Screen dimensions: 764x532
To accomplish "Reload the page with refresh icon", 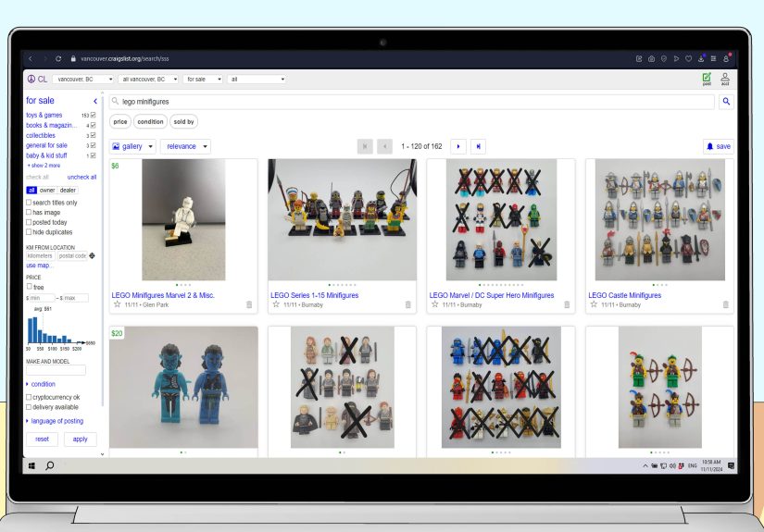I will tap(58, 58).
